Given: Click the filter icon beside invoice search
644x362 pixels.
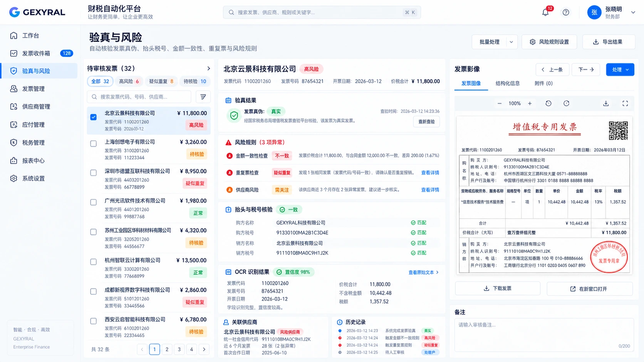Looking at the screenshot, I should click(203, 97).
